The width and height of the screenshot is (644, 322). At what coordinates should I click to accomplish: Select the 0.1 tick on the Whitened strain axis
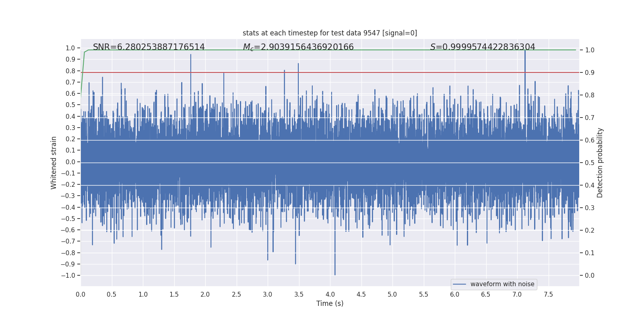[70, 151]
